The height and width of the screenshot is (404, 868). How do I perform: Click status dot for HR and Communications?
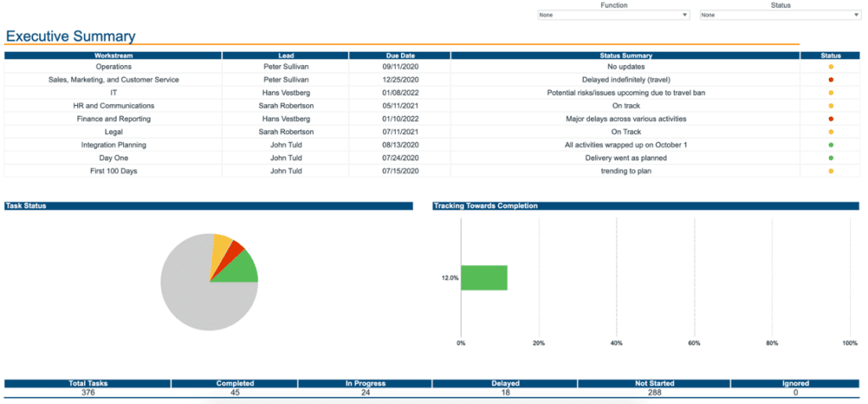pyautogui.click(x=831, y=106)
